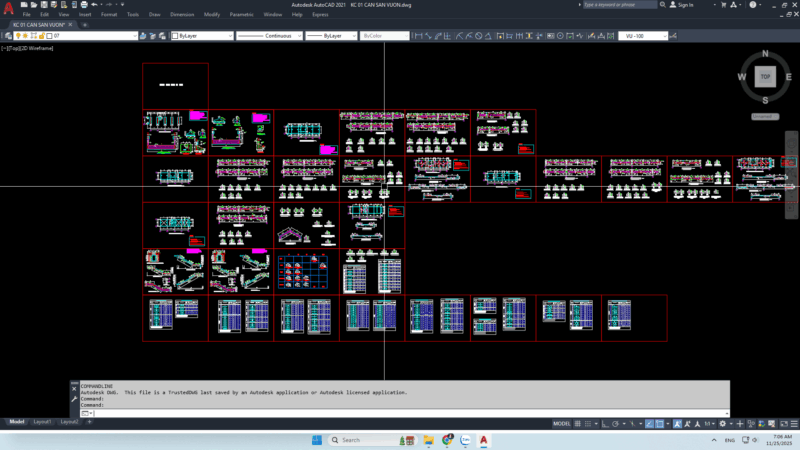Click the ViewCube TOP face
Viewport: 800px width, 450px height.
(x=765, y=77)
